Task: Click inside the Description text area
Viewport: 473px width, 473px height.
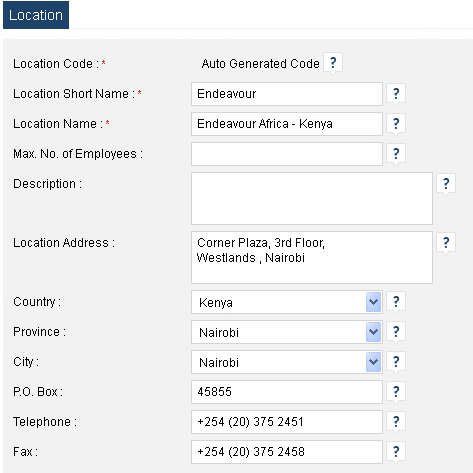Action: (x=312, y=198)
